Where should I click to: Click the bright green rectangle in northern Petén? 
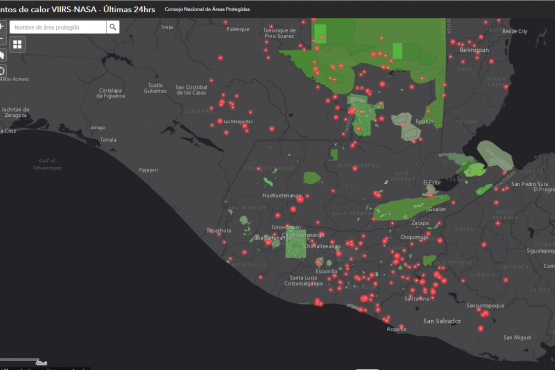point(397,51)
